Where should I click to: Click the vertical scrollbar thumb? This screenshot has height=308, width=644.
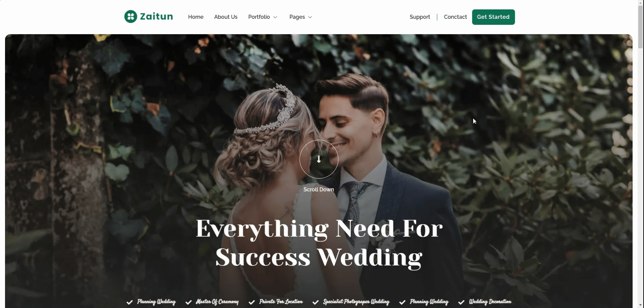tap(641, 28)
